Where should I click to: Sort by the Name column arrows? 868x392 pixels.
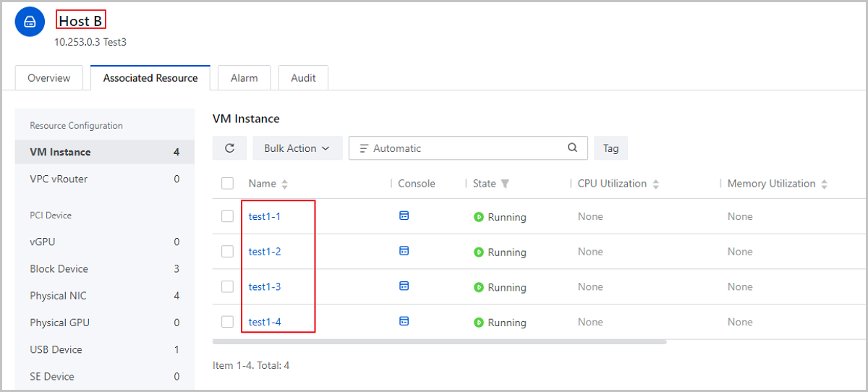pos(284,184)
